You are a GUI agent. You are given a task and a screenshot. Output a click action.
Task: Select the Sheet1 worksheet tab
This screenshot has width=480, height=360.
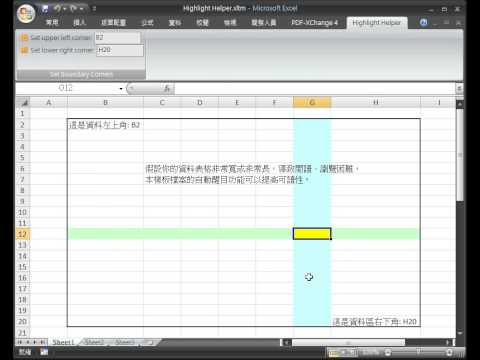click(63, 342)
